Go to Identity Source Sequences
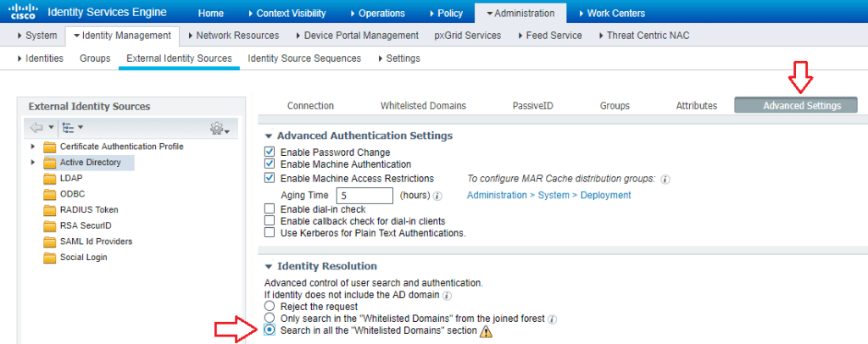 304,58
